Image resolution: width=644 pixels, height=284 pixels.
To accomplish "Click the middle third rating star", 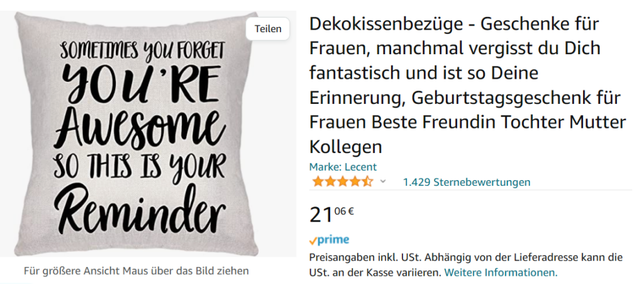I will (x=343, y=181).
